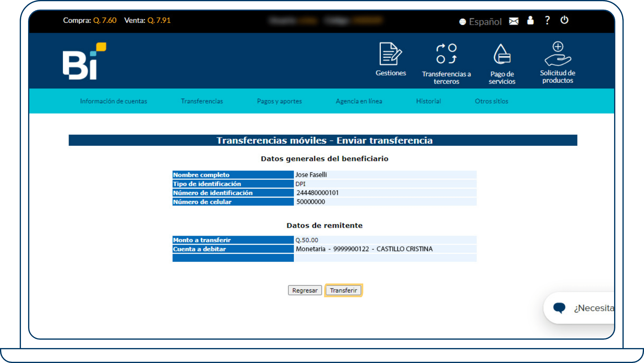
Task: Open the Gestiones document icon
Action: [x=390, y=54]
